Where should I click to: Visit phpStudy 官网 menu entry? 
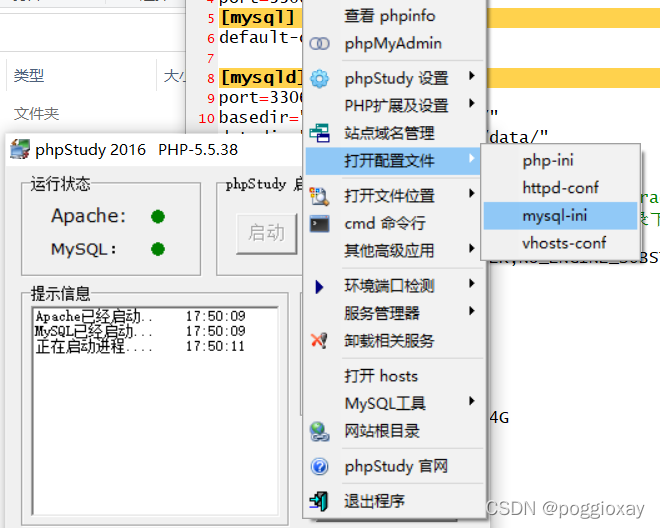tap(396, 467)
